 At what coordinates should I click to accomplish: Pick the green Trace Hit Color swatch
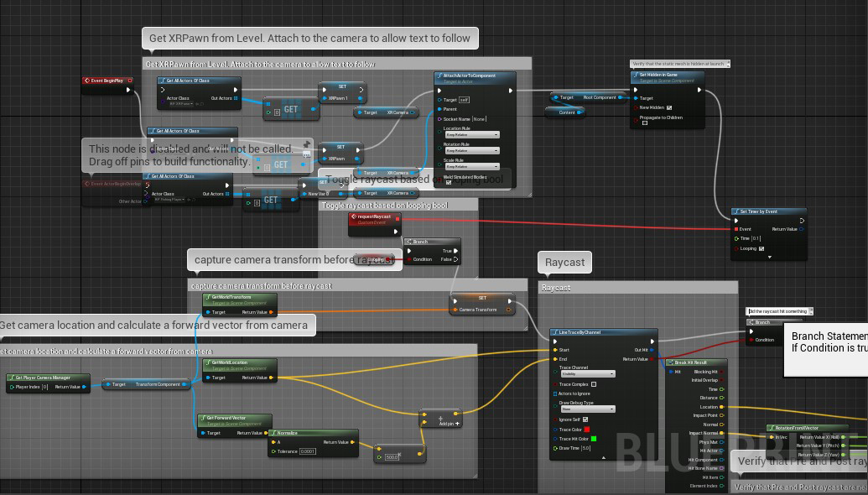click(594, 439)
